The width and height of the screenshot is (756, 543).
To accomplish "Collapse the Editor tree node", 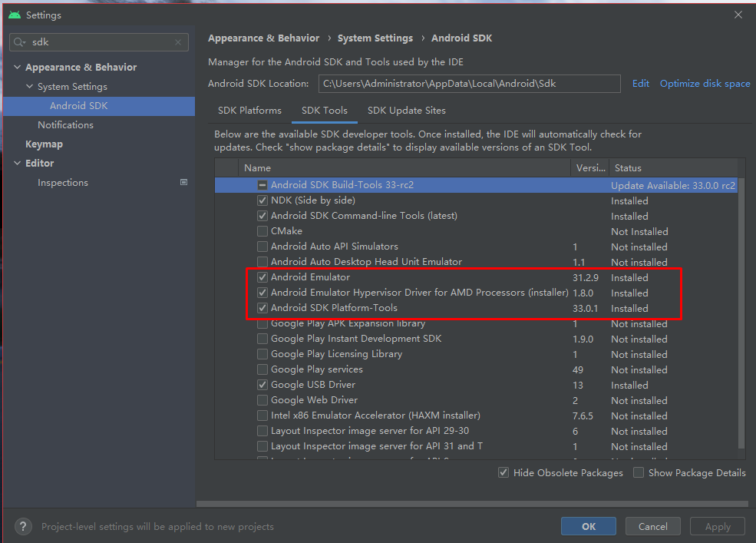I will tap(18, 163).
